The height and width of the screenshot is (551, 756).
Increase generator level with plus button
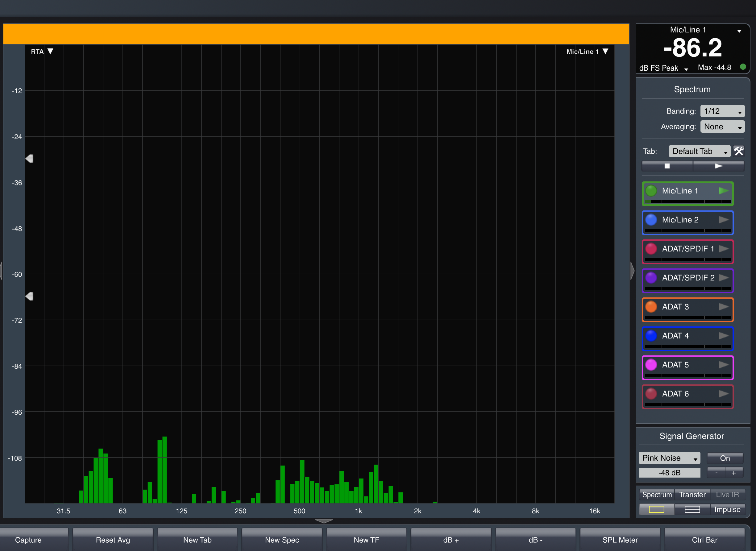point(734,473)
